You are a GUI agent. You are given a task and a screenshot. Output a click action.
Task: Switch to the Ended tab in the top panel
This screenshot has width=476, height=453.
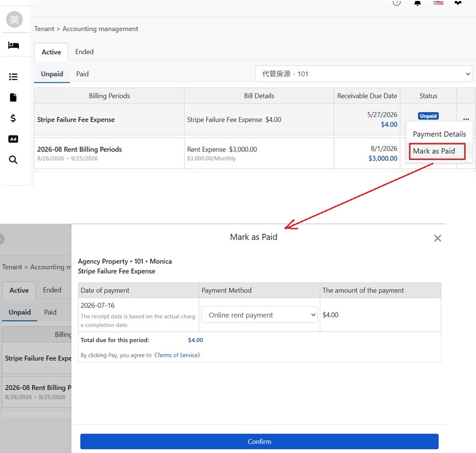click(x=84, y=51)
